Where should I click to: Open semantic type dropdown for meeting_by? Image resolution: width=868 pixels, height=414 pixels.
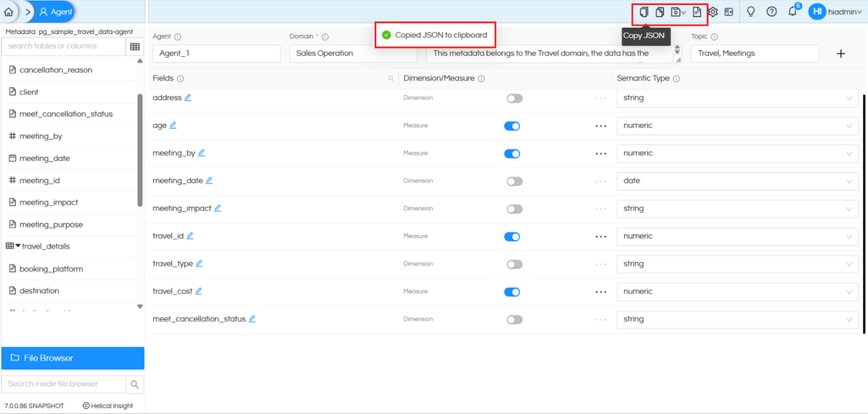tap(737, 153)
